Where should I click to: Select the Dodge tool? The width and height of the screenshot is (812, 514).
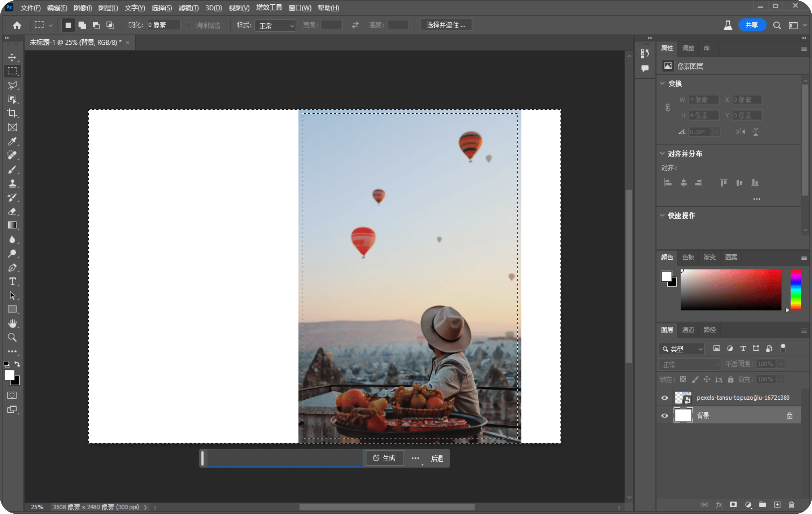click(12, 254)
